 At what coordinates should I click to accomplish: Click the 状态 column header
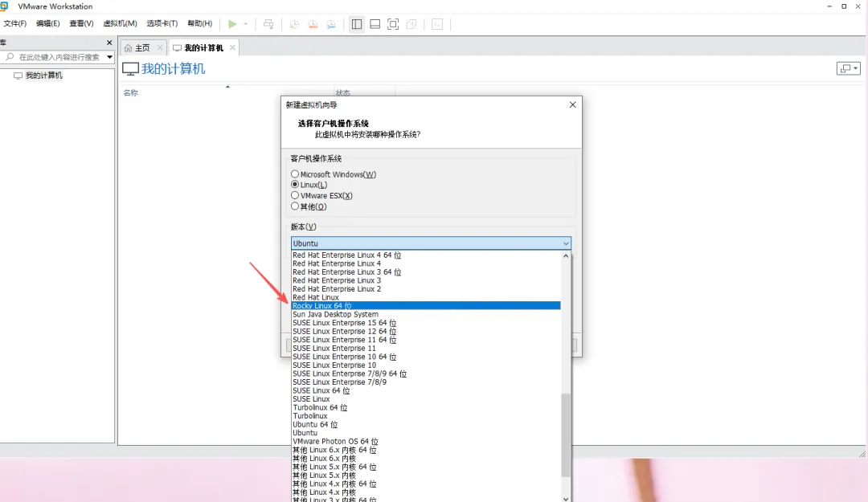(x=342, y=92)
